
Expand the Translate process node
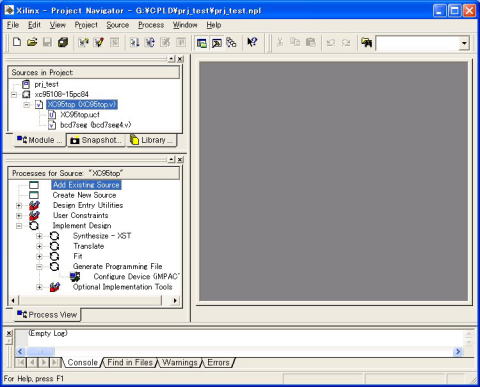[39, 246]
